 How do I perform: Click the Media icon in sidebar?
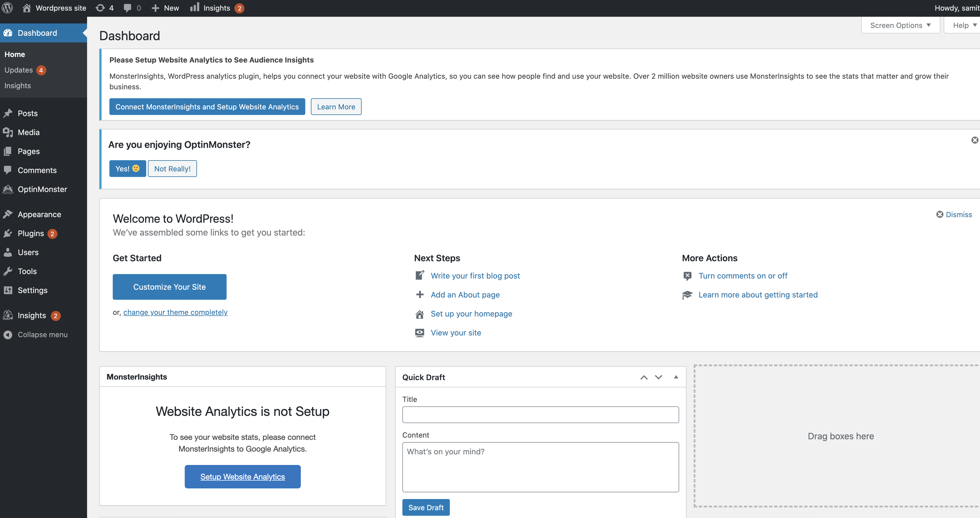pos(8,133)
